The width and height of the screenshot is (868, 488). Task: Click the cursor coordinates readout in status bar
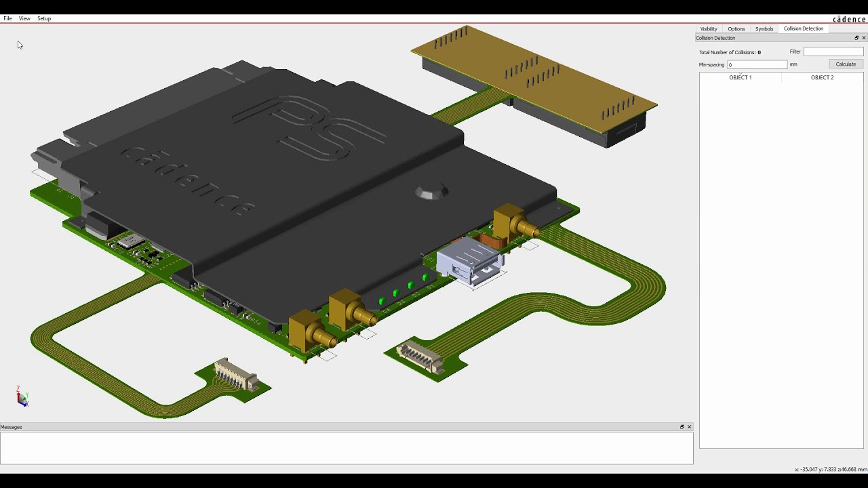point(831,469)
